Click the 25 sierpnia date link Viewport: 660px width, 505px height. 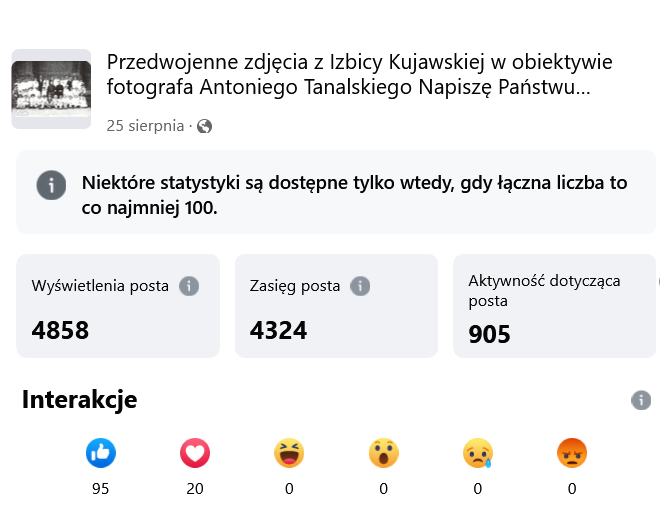coord(145,126)
